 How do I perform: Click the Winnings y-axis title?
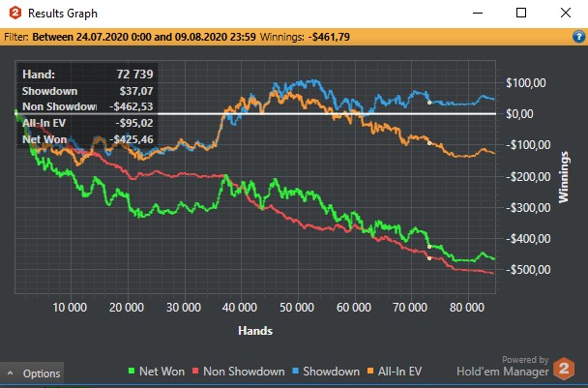[564, 177]
